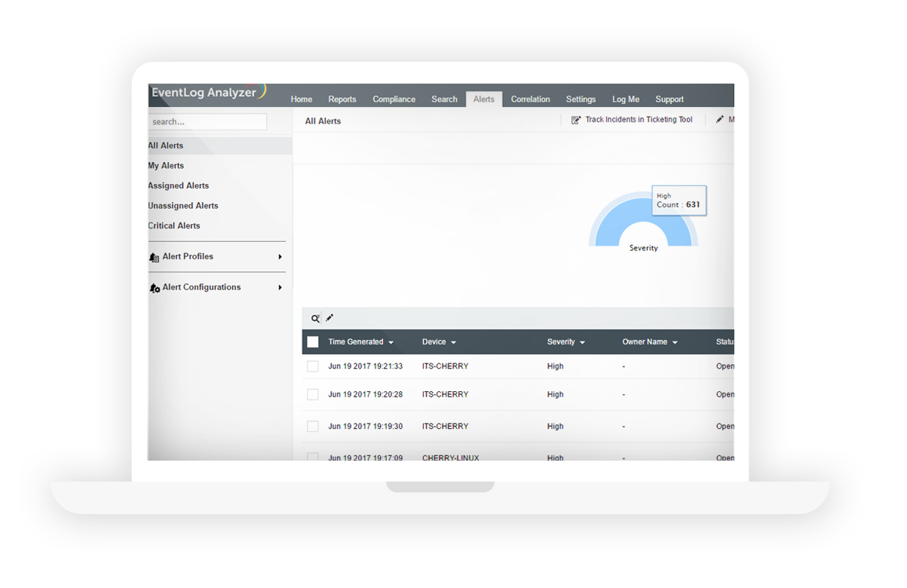Tick the checkbox for the 19:19:30 alert
This screenshot has height=588, width=907.
tap(313, 427)
